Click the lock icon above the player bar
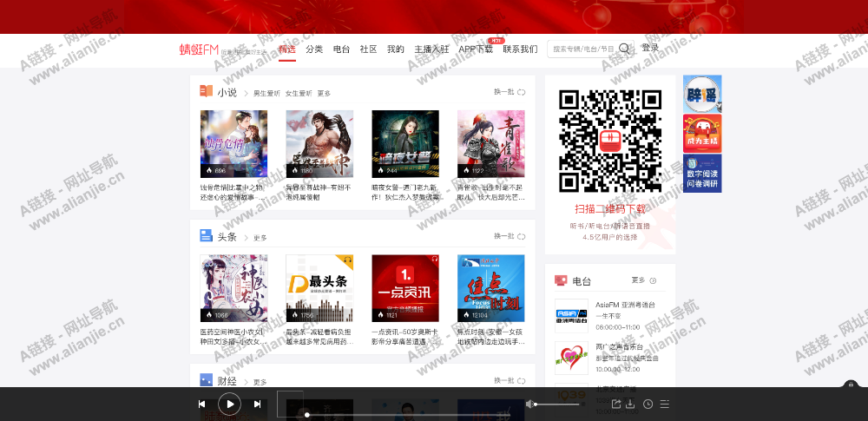 tap(851, 384)
